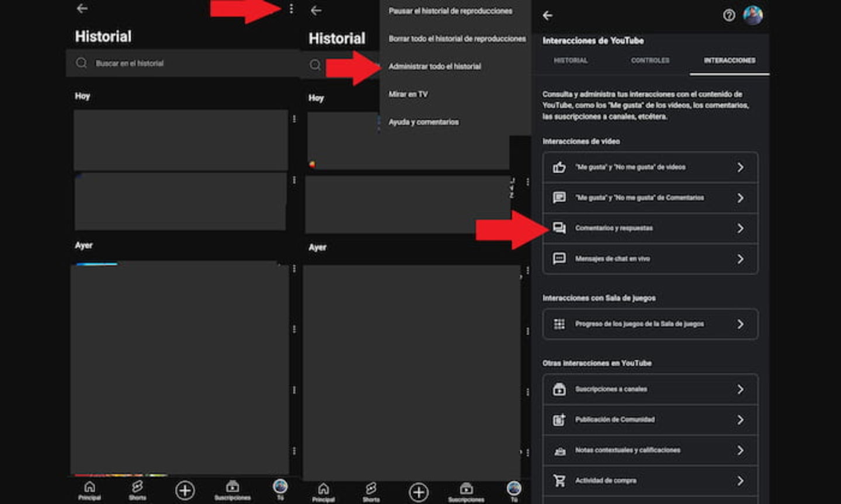The height and width of the screenshot is (504, 841).
Task: Click magnifier icon in middle Historial screen
Action: [315, 65]
